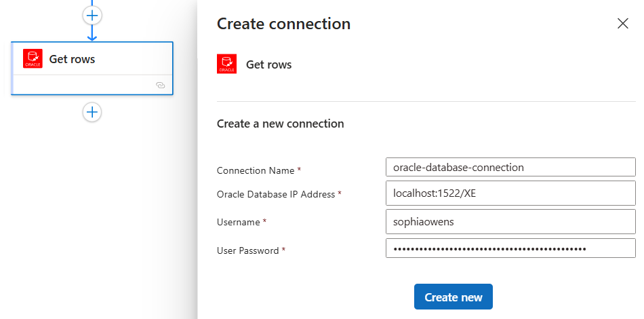This screenshot has height=319, width=644.
Task: Click the Create connection panel title
Action: click(x=283, y=24)
